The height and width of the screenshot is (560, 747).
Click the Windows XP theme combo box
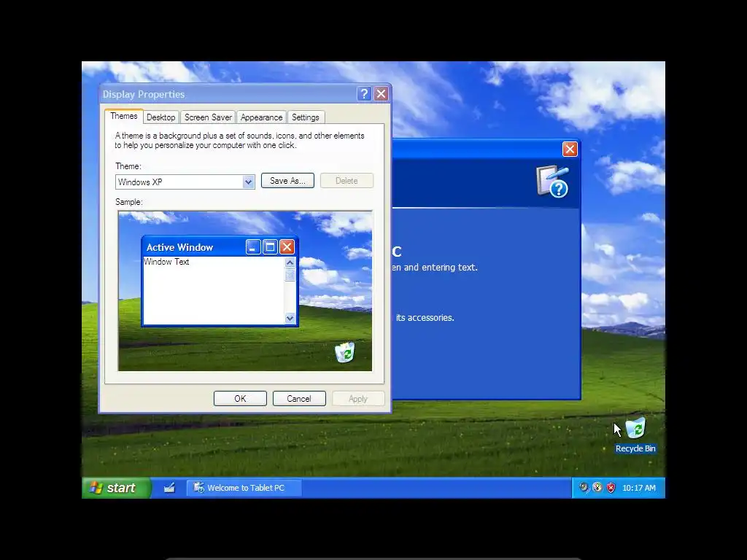[185, 182]
